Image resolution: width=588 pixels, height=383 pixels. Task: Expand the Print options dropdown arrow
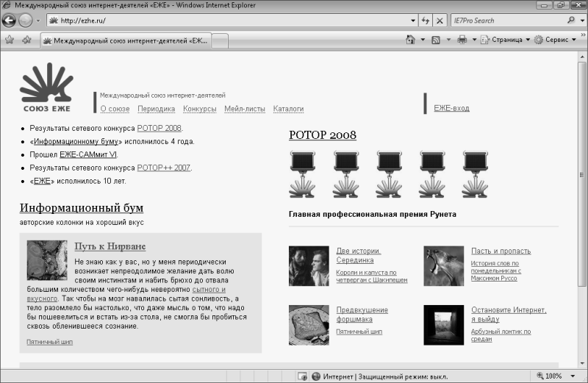click(474, 40)
